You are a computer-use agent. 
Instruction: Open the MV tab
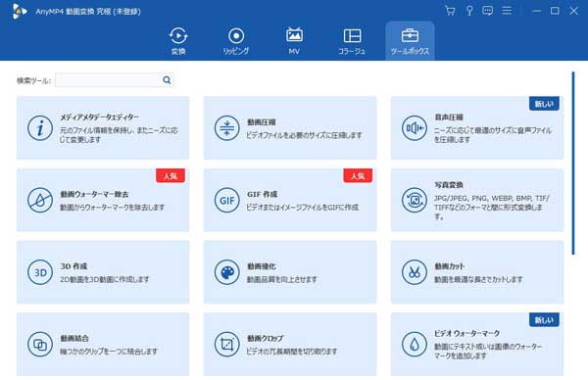(294, 41)
